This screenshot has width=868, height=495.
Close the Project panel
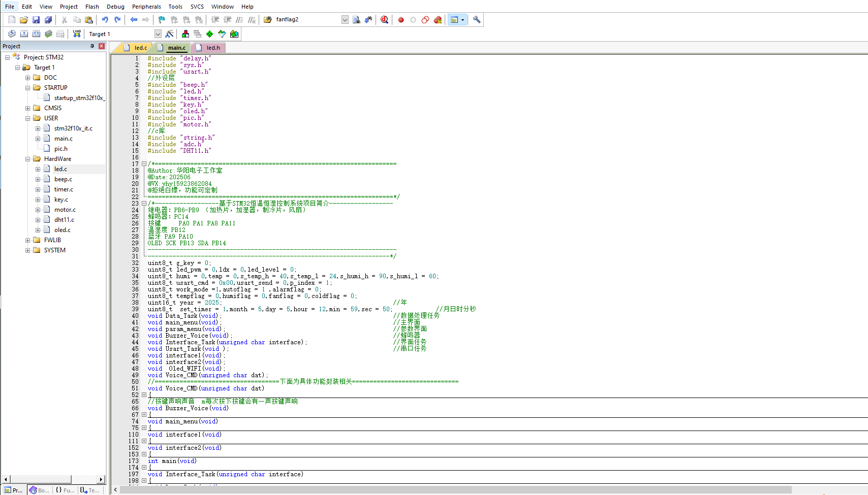click(x=101, y=46)
